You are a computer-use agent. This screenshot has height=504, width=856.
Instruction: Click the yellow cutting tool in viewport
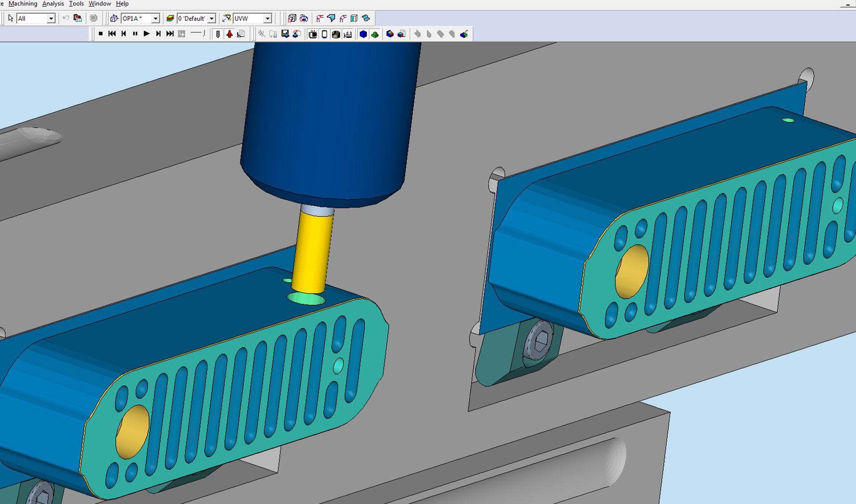click(x=312, y=252)
